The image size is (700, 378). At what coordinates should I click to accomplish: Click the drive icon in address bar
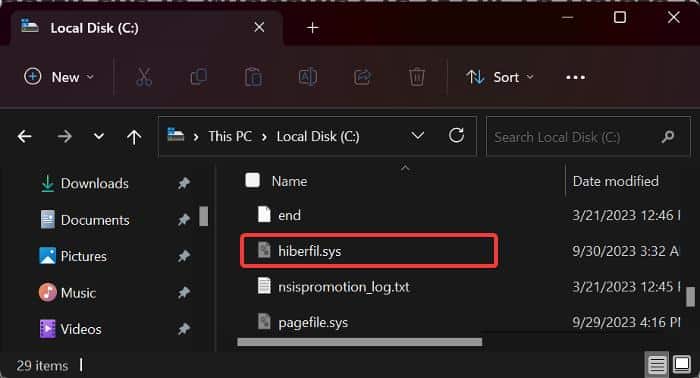175,135
